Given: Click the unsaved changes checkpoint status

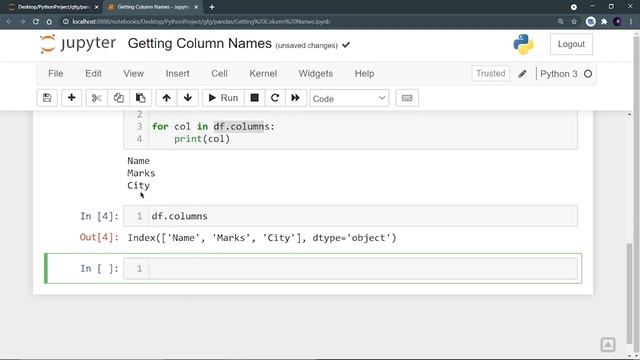Looking at the screenshot, I should pos(307,45).
